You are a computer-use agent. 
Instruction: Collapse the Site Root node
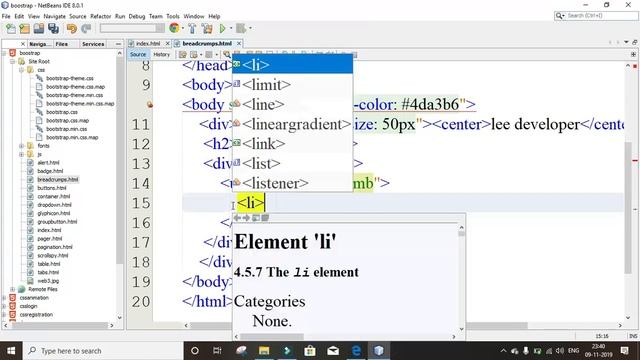coord(13,62)
